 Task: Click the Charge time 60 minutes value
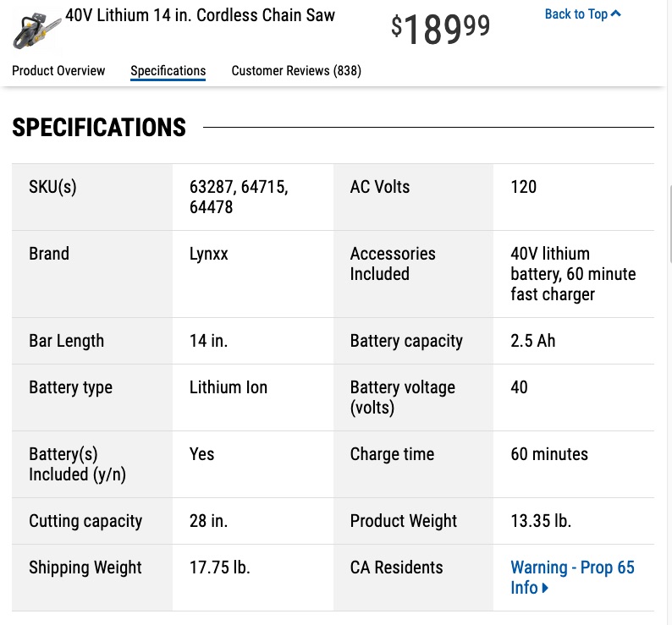pyautogui.click(x=549, y=454)
